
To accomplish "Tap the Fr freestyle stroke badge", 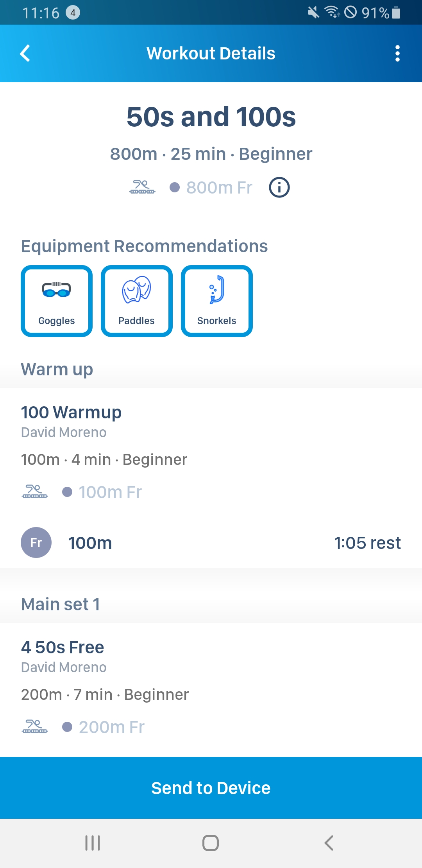I will 36,543.
